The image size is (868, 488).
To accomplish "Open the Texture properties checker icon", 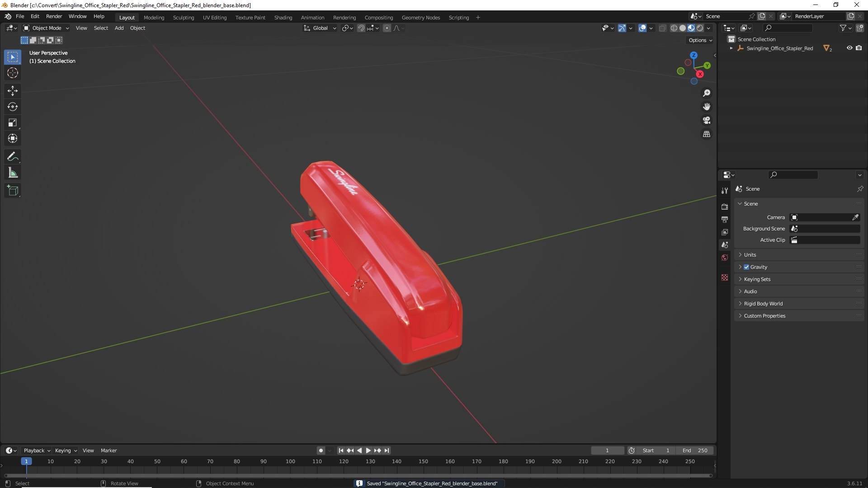I will (725, 277).
